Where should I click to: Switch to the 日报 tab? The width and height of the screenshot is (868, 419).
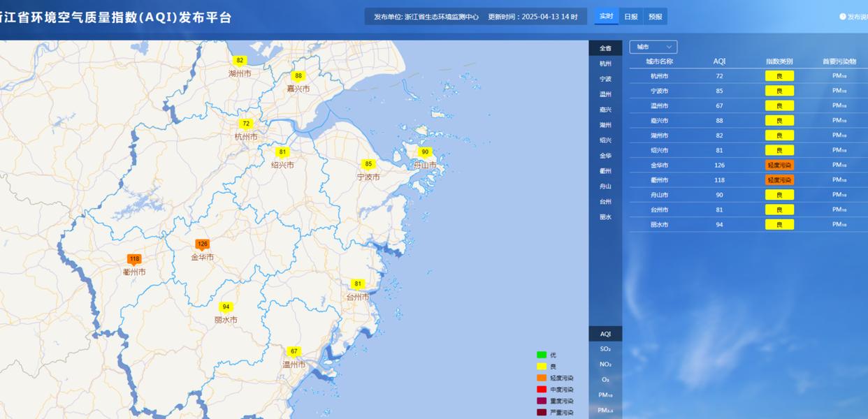630,16
